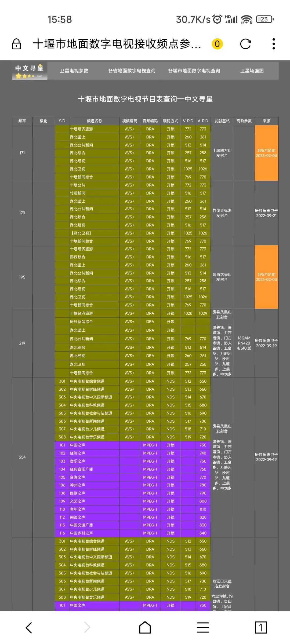Go back with the back arrow
290x644 pixels.
coord(29,628)
